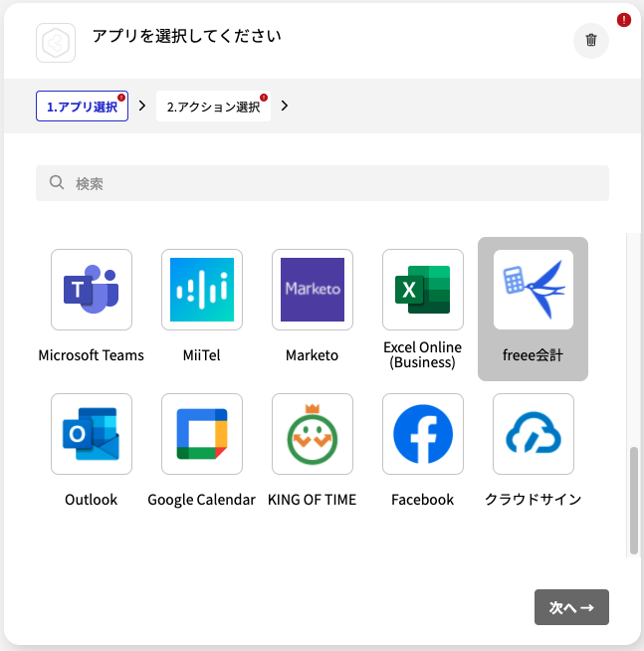Click the KING OF TIME label text
Viewport: 644px width, 651px height.
pos(313,500)
